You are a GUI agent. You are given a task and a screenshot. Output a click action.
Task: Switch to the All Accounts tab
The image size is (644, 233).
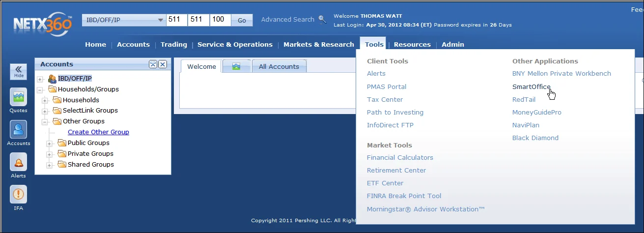pyautogui.click(x=279, y=66)
